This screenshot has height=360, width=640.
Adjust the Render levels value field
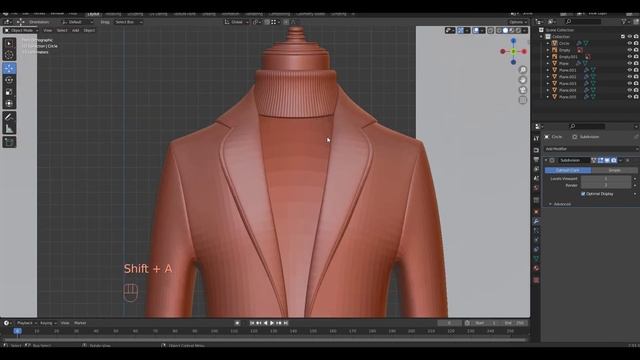pos(606,185)
